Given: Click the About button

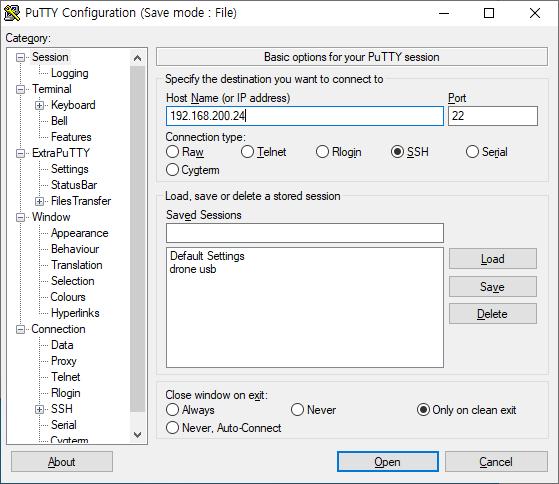Looking at the screenshot, I should [x=62, y=462].
